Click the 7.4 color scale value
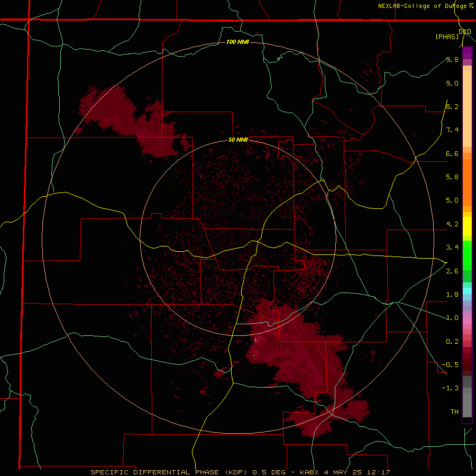476x476 pixels. [452, 130]
